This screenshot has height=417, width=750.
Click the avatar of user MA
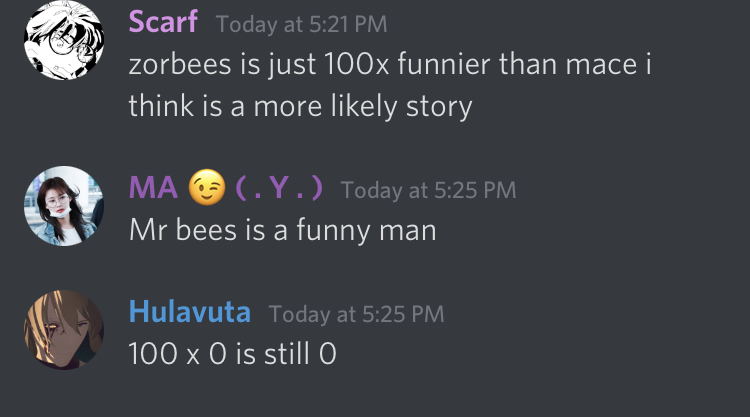tap(64, 205)
